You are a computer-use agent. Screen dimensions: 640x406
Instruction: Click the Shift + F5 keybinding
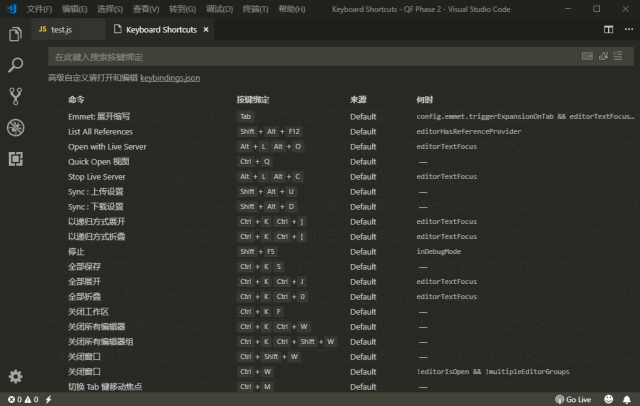(257, 251)
